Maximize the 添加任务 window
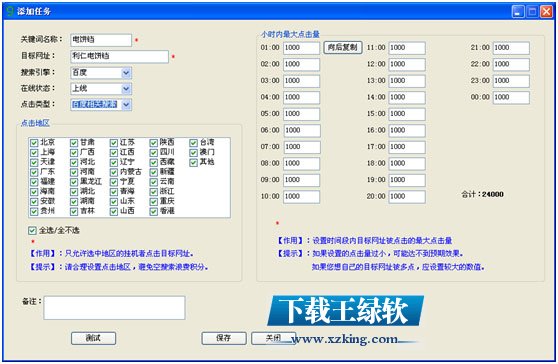Screen dimensions: 558x364 tap(532, 12)
